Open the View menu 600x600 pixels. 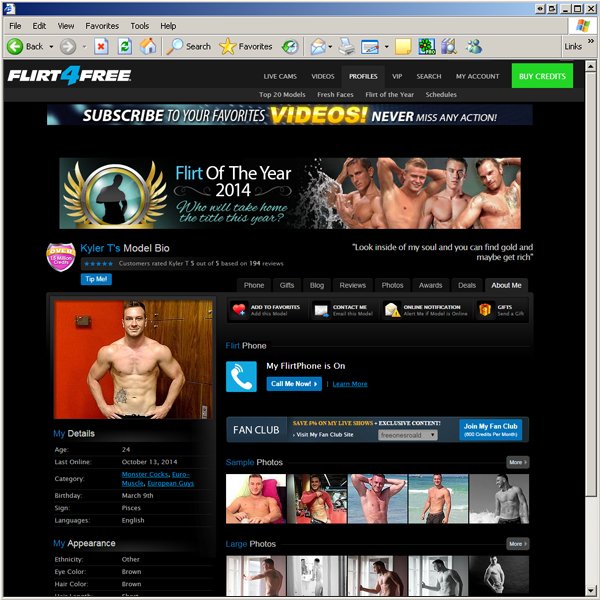tap(66, 26)
